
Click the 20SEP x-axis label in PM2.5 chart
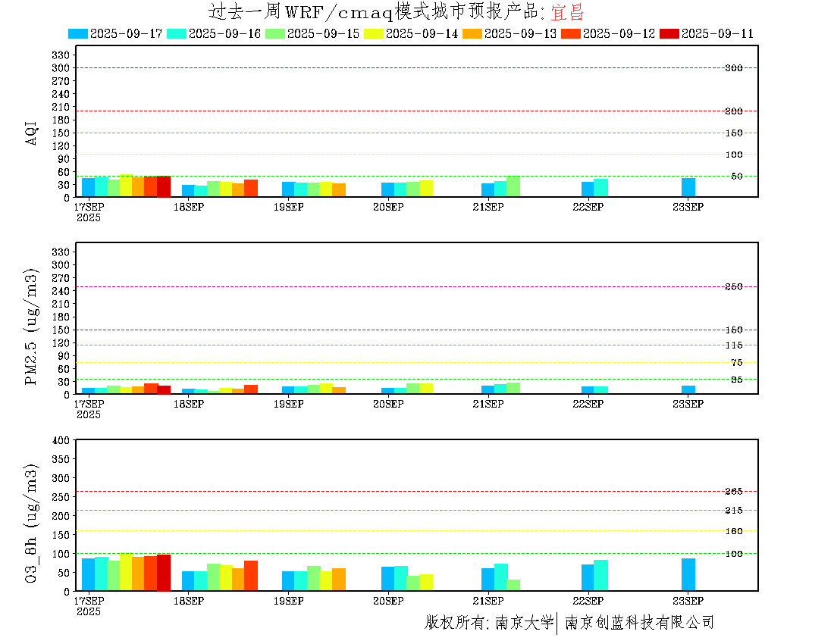tap(388, 405)
